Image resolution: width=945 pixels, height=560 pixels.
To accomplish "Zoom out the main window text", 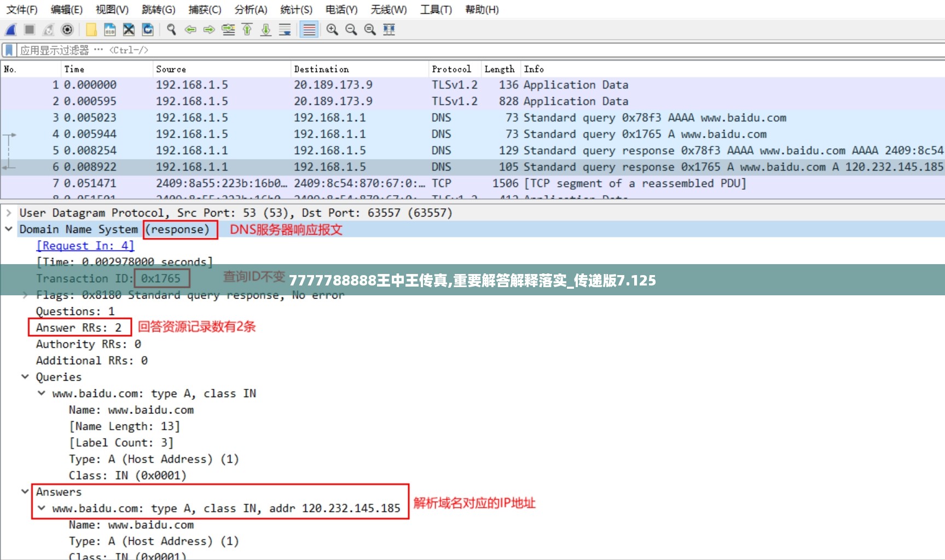I will point(351,30).
